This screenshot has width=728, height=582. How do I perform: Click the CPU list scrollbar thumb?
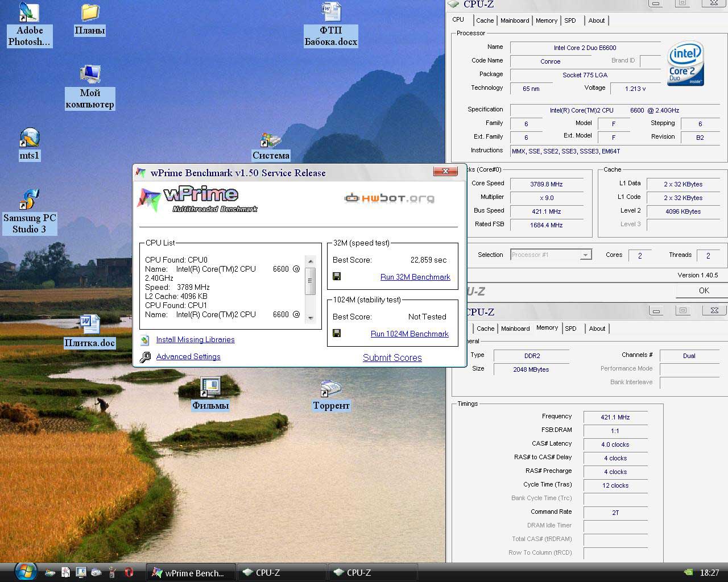point(310,281)
